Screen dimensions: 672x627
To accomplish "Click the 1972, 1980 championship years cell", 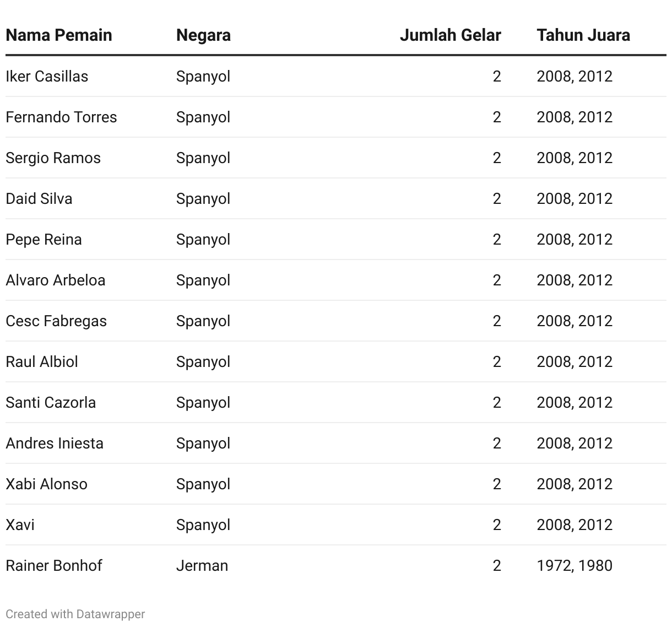I will (575, 565).
